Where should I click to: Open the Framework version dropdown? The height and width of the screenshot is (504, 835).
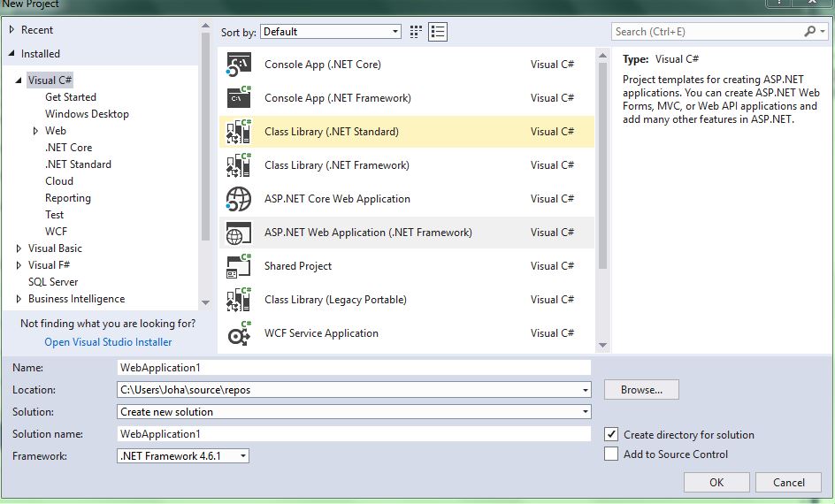[183, 456]
